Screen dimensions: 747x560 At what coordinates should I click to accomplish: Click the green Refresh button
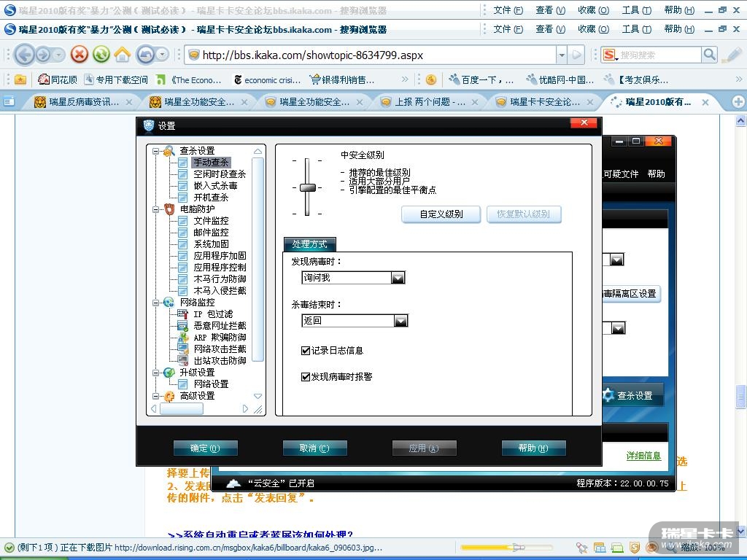101,55
